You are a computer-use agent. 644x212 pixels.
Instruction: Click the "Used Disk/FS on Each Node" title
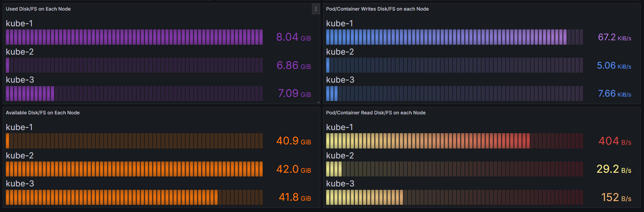38,9
